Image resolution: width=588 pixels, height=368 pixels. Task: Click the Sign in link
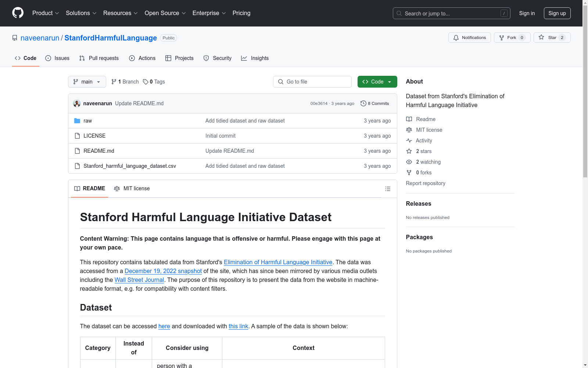[527, 13]
